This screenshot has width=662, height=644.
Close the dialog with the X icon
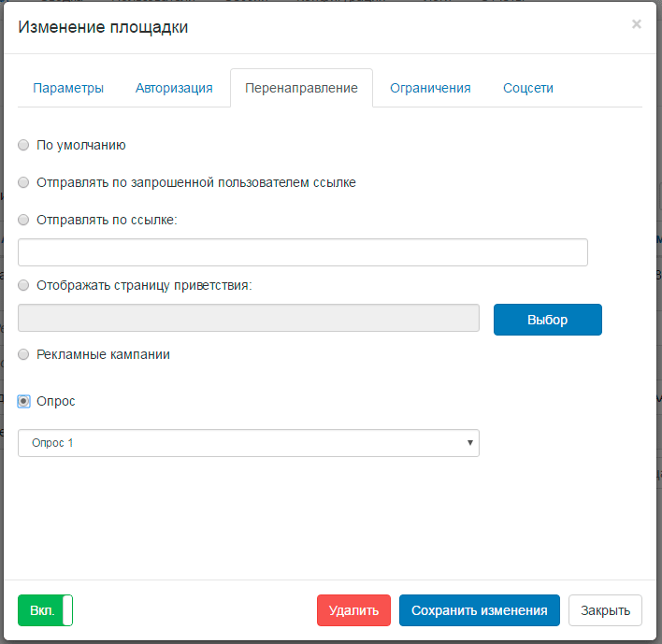[x=636, y=24]
